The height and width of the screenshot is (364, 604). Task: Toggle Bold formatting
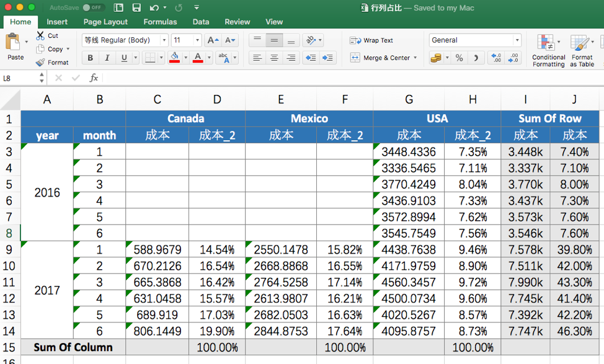tap(91, 58)
